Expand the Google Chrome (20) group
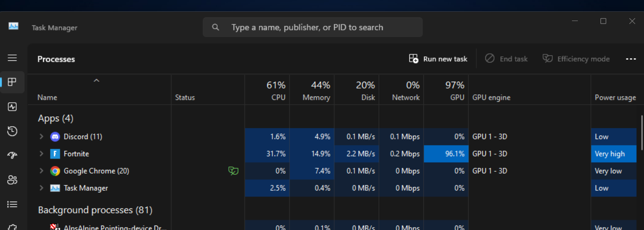 [x=42, y=171]
